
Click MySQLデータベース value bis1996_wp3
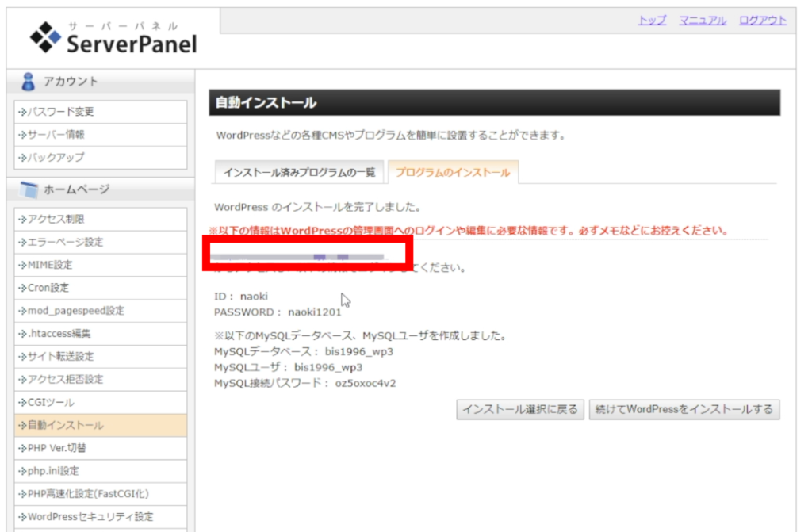coord(359,352)
